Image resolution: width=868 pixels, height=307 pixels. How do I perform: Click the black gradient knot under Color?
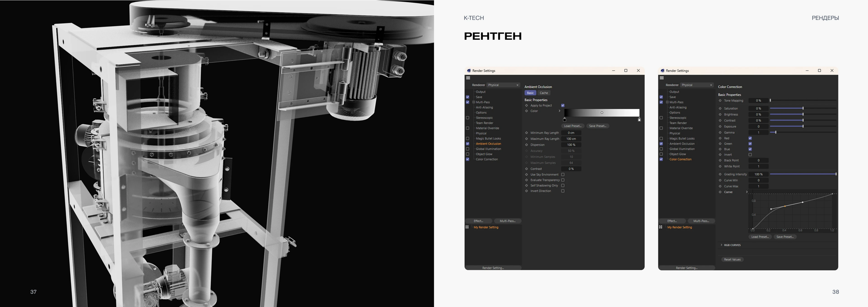[565, 120]
